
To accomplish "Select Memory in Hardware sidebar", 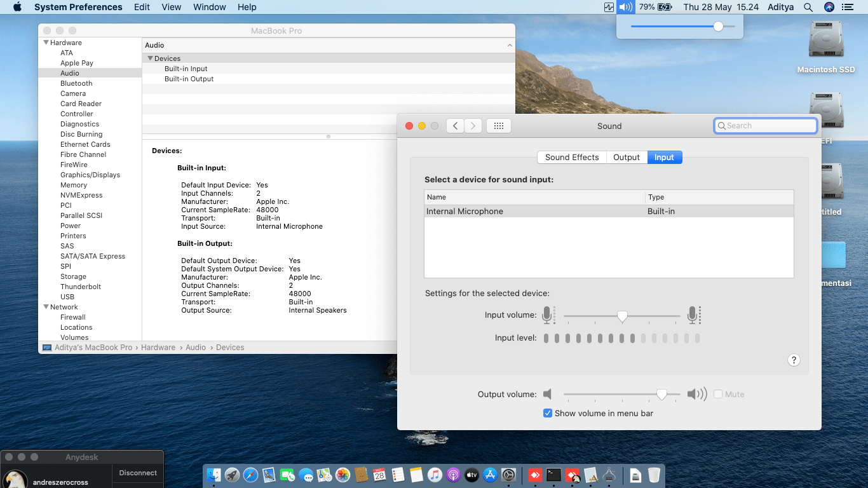I will tap(74, 185).
